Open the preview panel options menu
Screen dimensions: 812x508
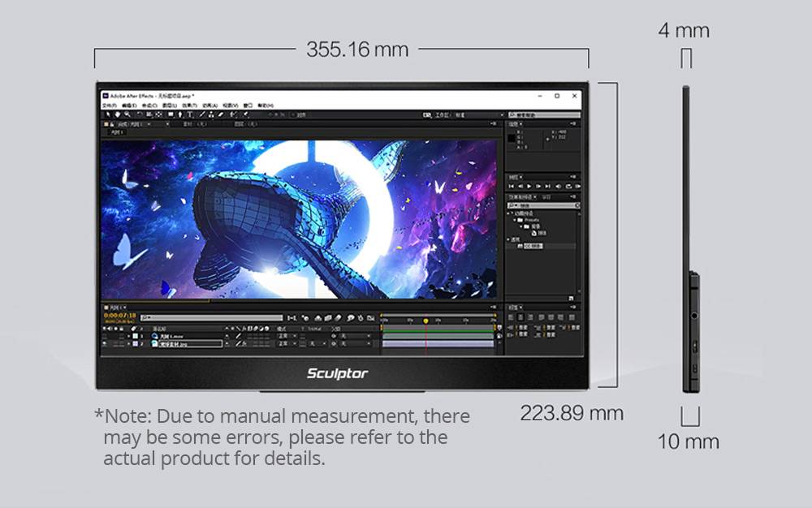click(572, 177)
